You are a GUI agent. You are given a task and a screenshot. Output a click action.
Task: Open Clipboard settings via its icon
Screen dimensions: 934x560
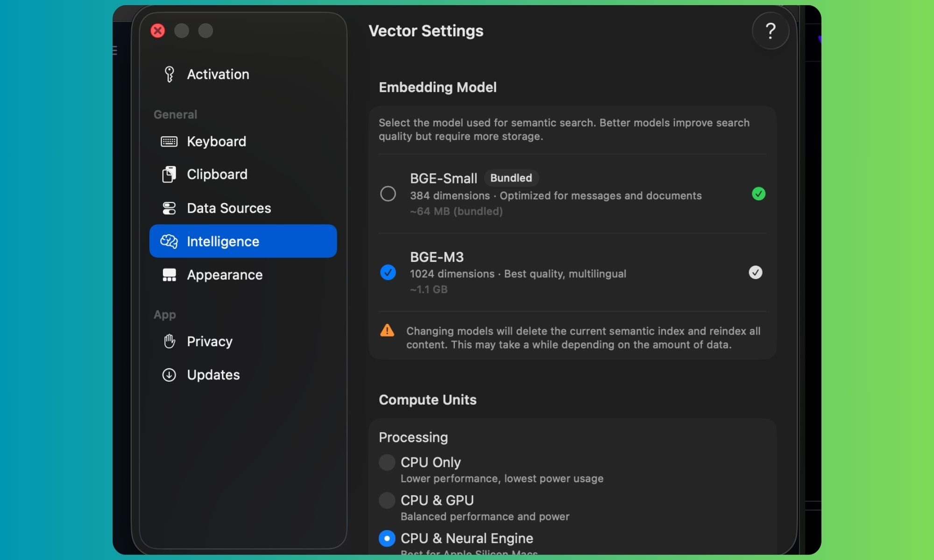tap(169, 174)
